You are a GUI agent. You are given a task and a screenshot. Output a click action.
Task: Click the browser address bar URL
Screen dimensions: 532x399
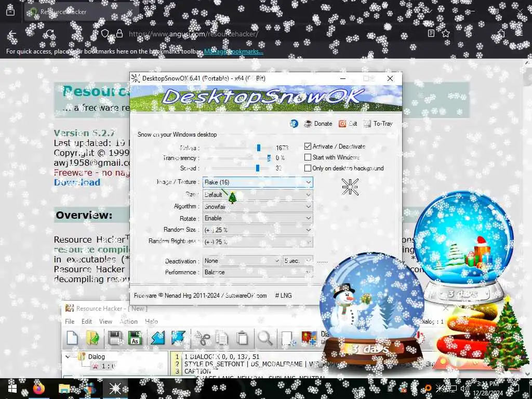tap(193, 34)
